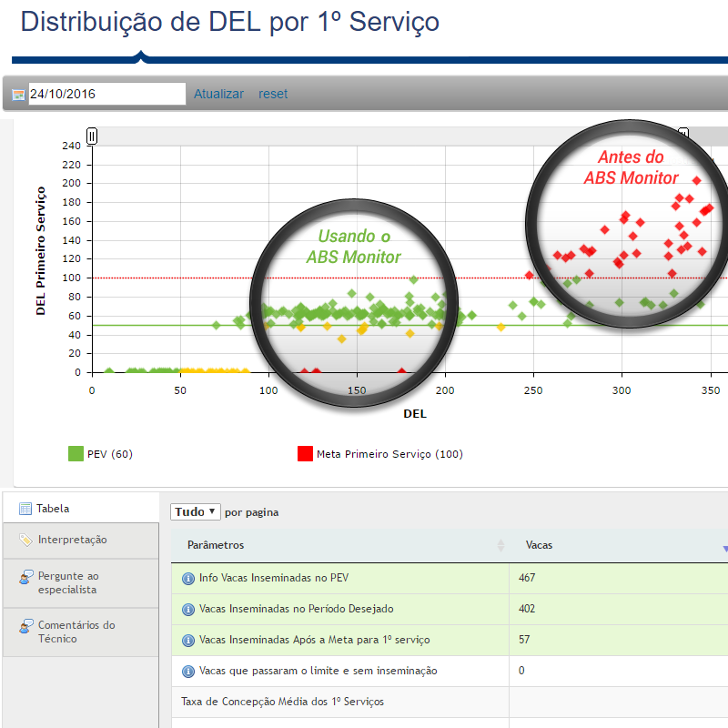Switch to the Interpretação tab

(81, 541)
